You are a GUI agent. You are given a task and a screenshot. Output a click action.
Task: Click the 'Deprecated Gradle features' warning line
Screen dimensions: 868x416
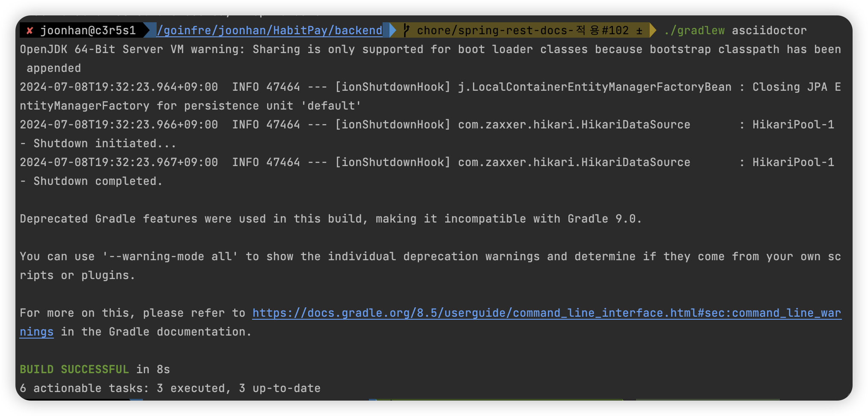330,219
